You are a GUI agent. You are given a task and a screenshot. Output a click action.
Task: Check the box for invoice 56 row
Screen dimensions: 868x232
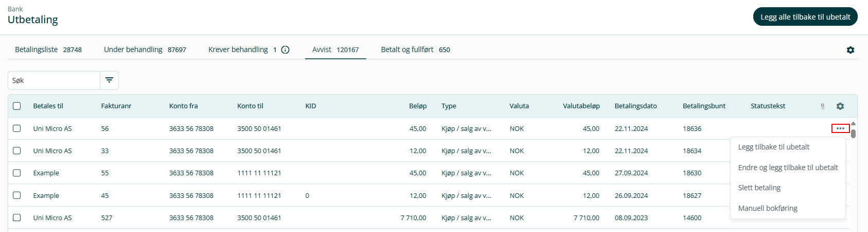pos(17,128)
